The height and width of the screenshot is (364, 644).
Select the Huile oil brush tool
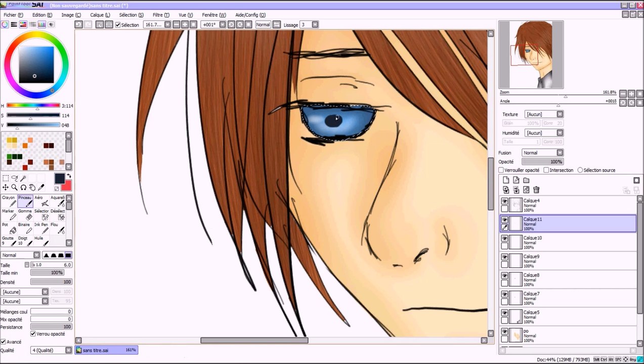[41, 241]
